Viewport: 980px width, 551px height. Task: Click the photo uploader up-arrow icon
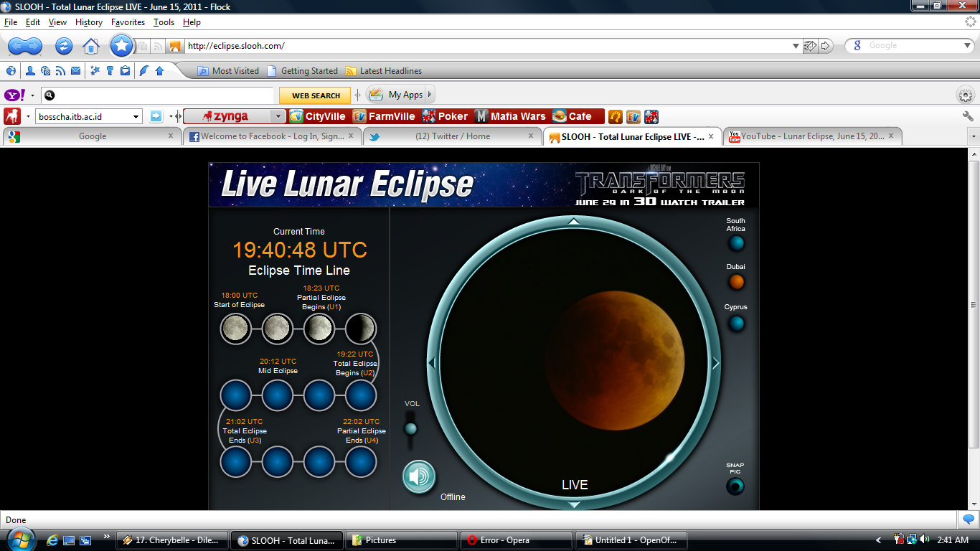pyautogui.click(x=159, y=71)
